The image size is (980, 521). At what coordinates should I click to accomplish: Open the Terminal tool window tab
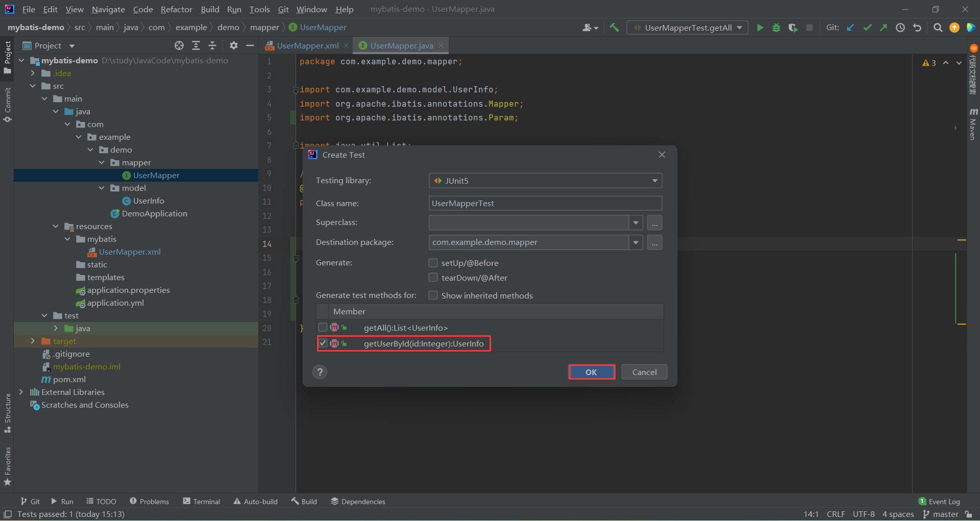point(202,502)
